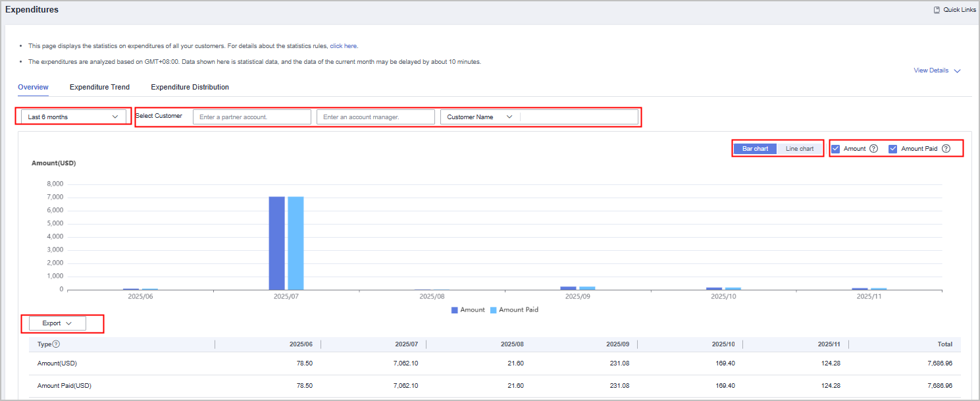Click help icon next to Amount Paid checkbox
The height and width of the screenshot is (401, 980).
(x=946, y=149)
